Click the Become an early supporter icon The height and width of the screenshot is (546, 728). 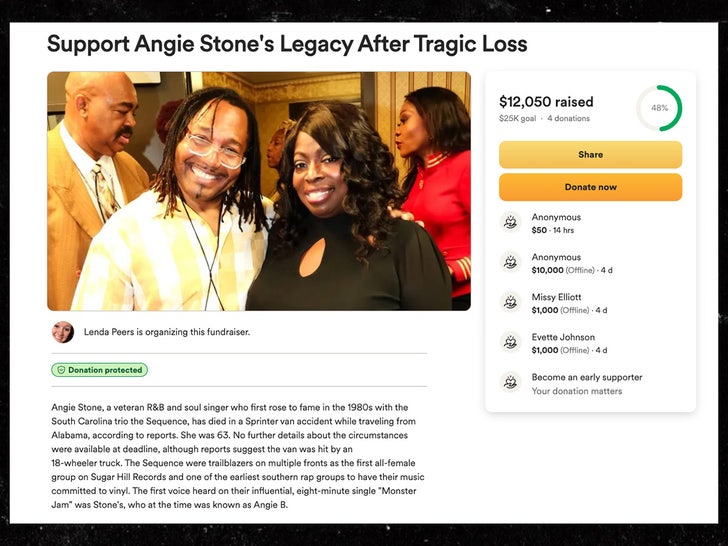[510, 382]
